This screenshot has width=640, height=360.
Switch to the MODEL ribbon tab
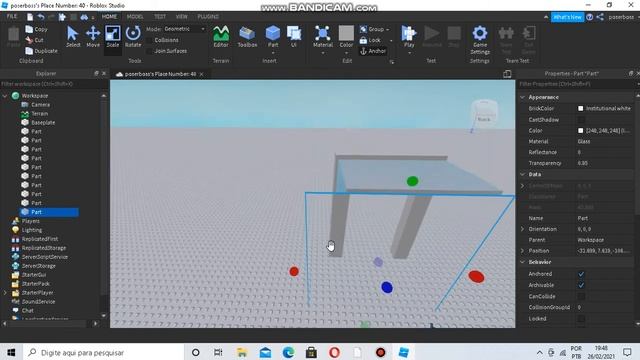point(135,17)
